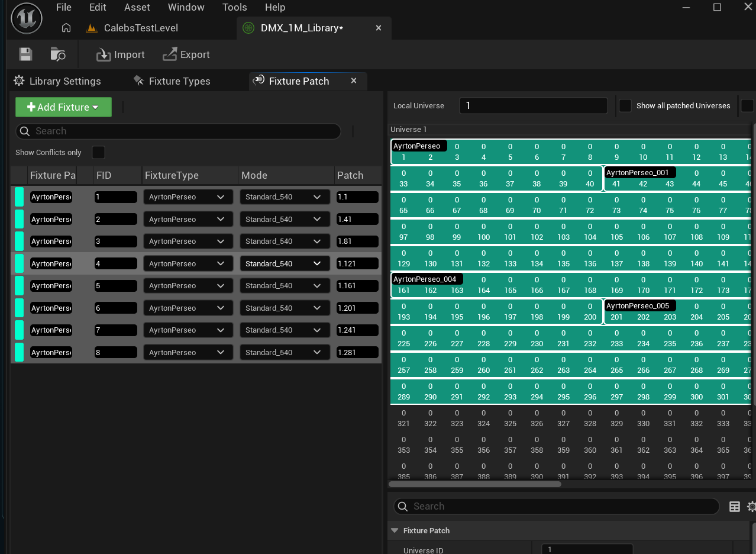The width and height of the screenshot is (756, 554).
Task: Click the Fixture Patch name field for FID 2
Action: (51, 219)
